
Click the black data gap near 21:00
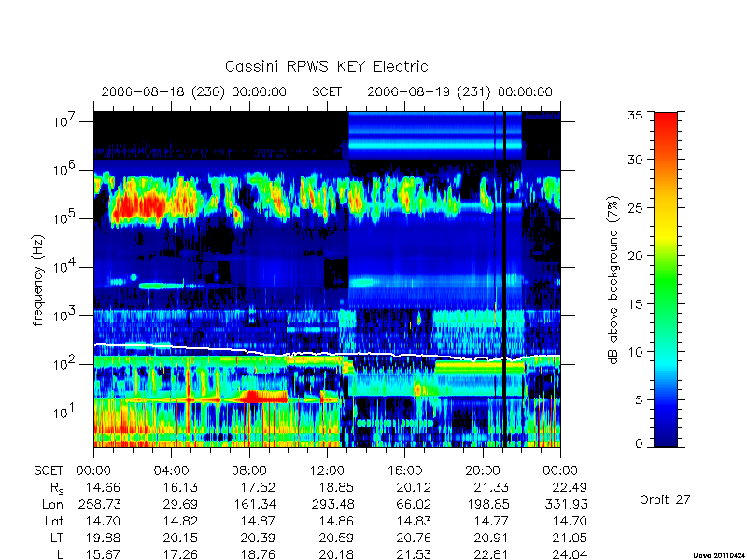pyautogui.click(x=504, y=279)
